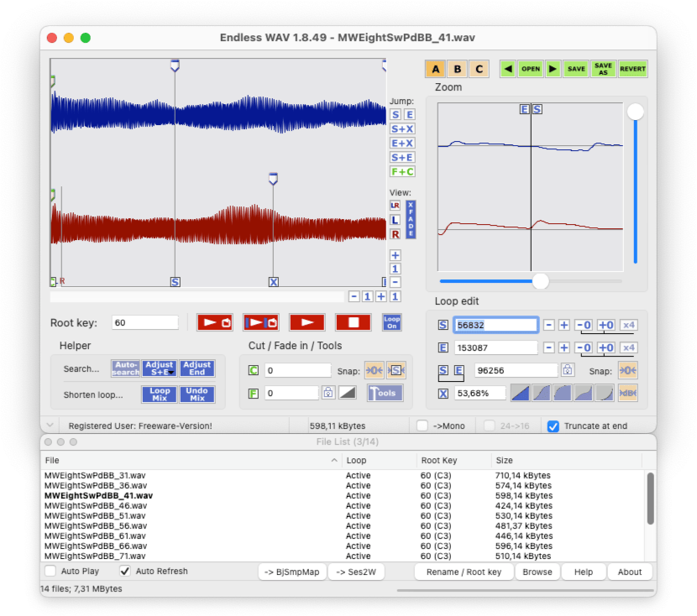This screenshot has height=616, width=697.
Task: Enable Auto Play in File List
Action: [x=50, y=572]
